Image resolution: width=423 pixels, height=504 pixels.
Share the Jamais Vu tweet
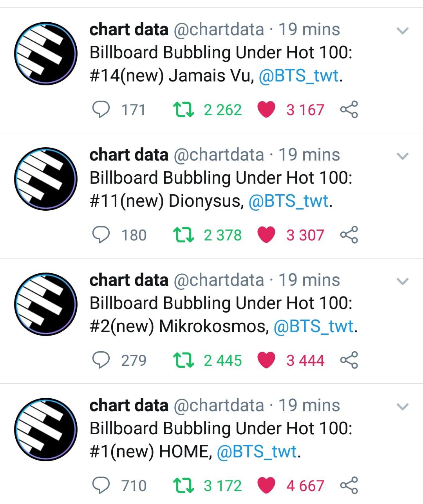click(349, 110)
